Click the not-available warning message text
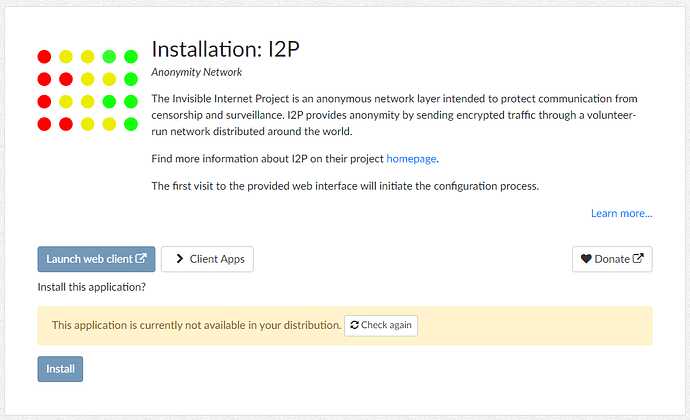 (x=196, y=325)
